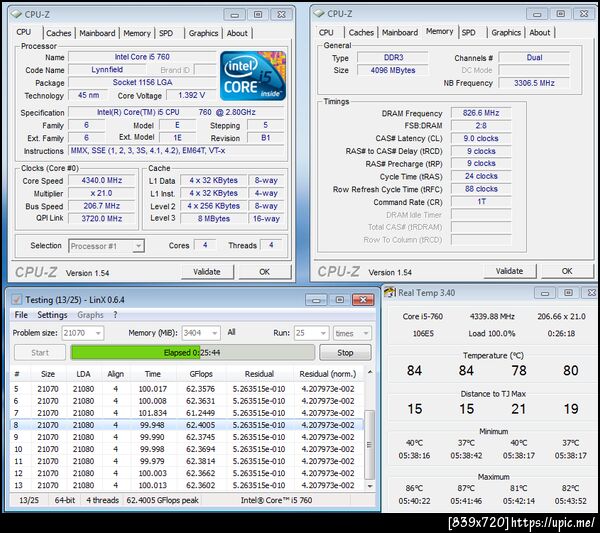600x533 pixels.
Task: Click the CPU-Z app icon in left window title
Action: [x=16, y=14]
